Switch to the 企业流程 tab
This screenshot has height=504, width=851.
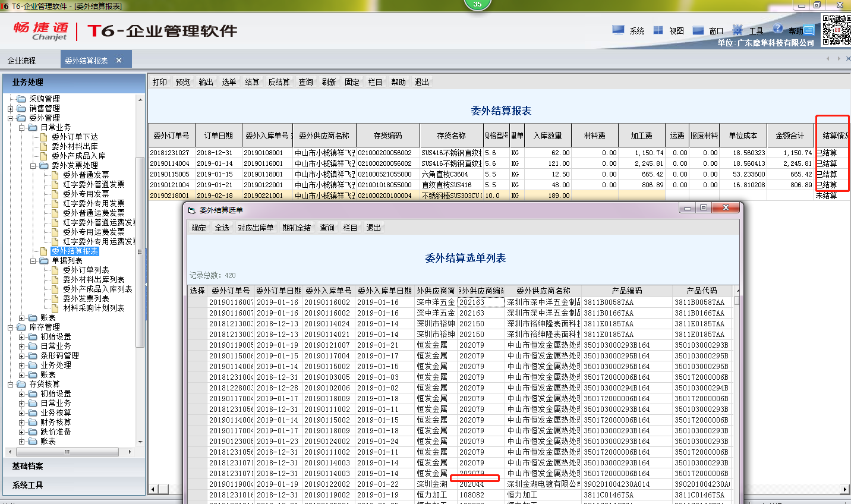click(21, 61)
